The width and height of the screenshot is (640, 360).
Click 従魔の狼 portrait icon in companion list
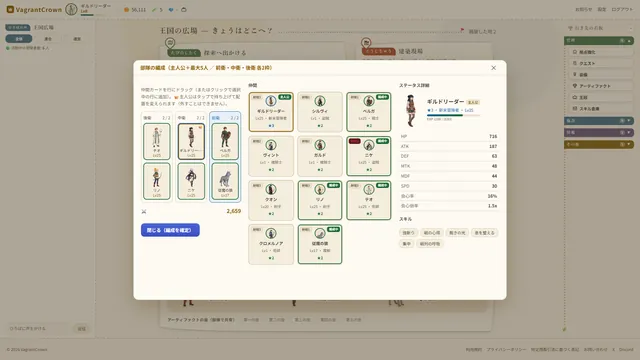tap(320, 233)
